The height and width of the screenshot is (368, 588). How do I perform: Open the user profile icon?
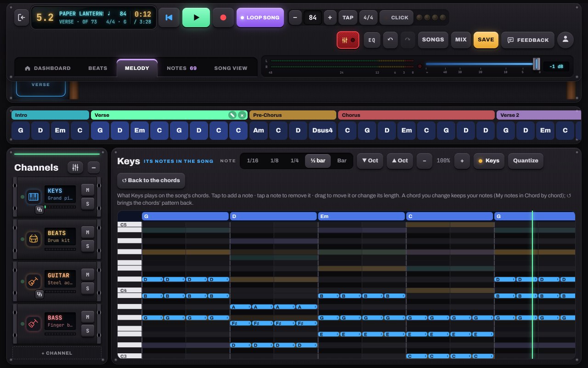[565, 40]
